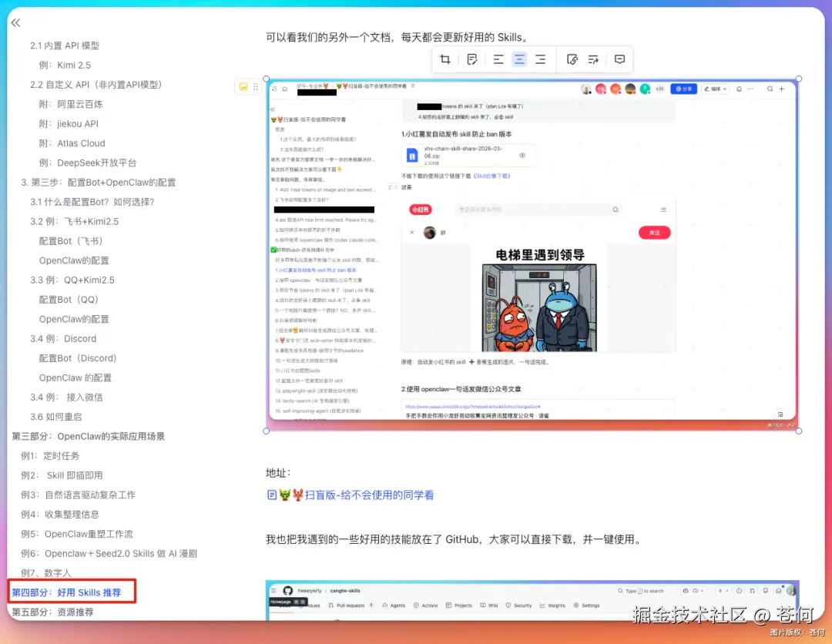
Task: Select the crop tool in the image toolbar
Action: tap(446, 59)
